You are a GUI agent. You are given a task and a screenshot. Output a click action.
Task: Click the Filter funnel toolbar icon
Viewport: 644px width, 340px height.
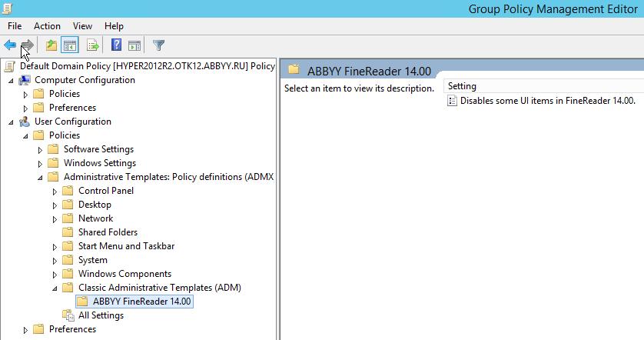(x=158, y=45)
